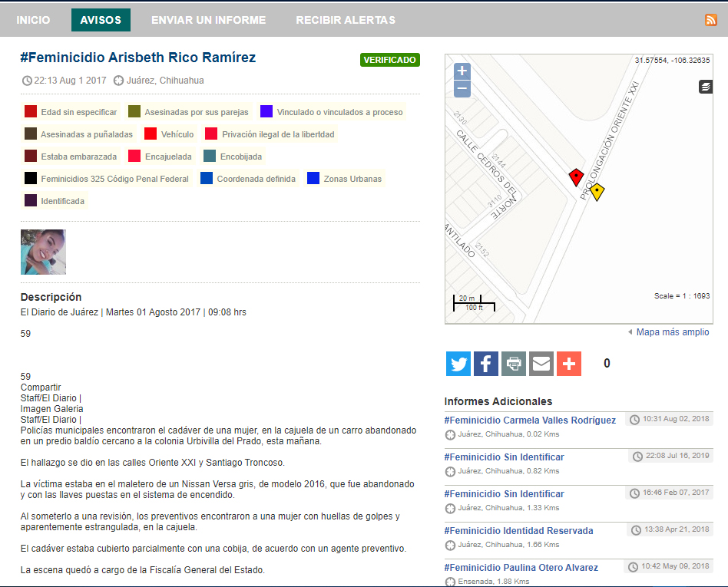Open the RECIBIR ALERTAS tab
The width and height of the screenshot is (728, 587).
click(346, 20)
